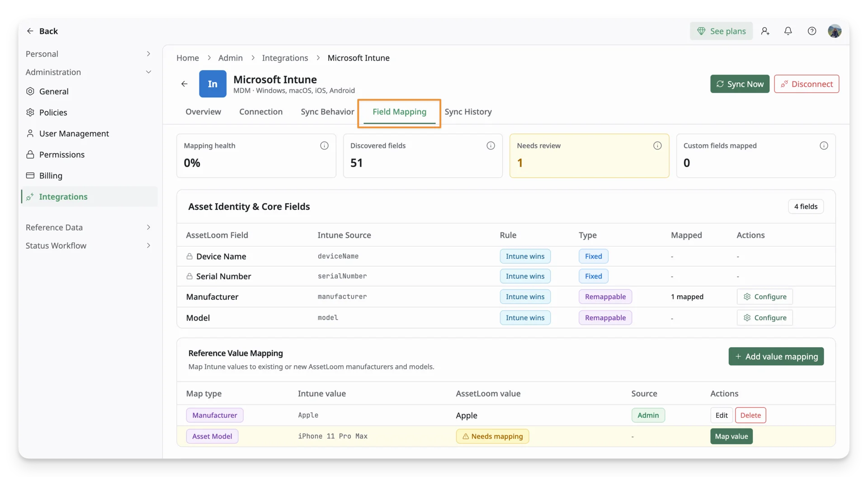This screenshot has height=477, width=868.
Task: Click the Microsoft Intune 'In' logo tile
Action: tap(212, 84)
